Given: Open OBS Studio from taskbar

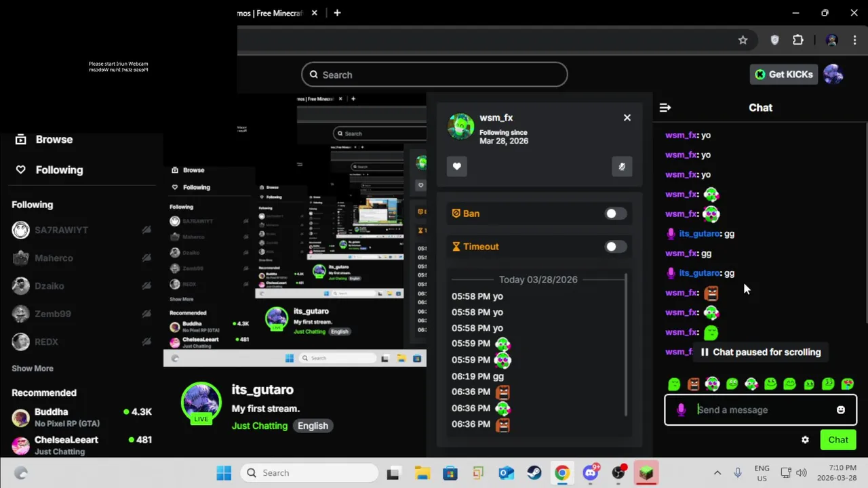Looking at the screenshot, I should pos(618,473).
